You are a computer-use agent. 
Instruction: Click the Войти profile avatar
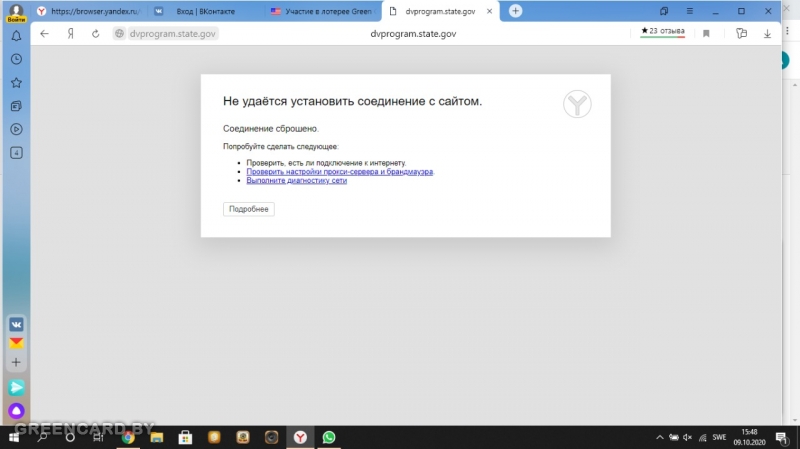pyautogui.click(x=16, y=11)
